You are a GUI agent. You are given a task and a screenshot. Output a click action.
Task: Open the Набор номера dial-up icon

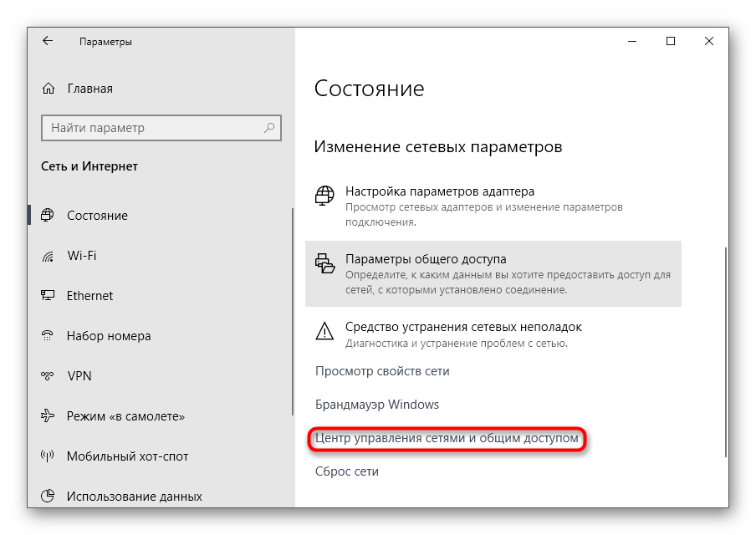coord(47,335)
